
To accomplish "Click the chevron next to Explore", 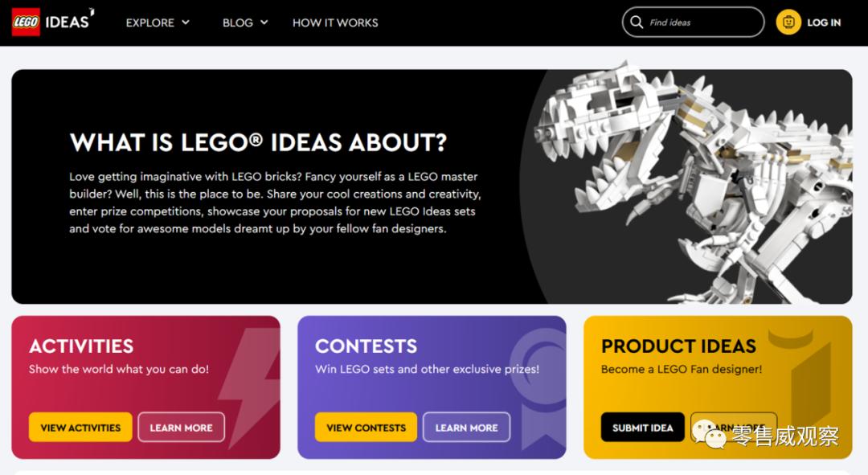I will (x=186, y=23).
